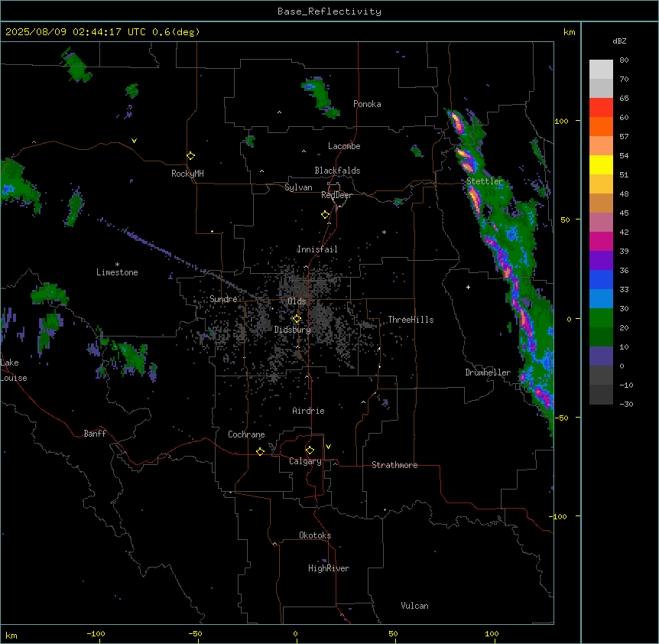This screenshot has width=659, height=644.
Task: Click the yellow V marker east of Calgary
Action: click(x=328, y=447)
